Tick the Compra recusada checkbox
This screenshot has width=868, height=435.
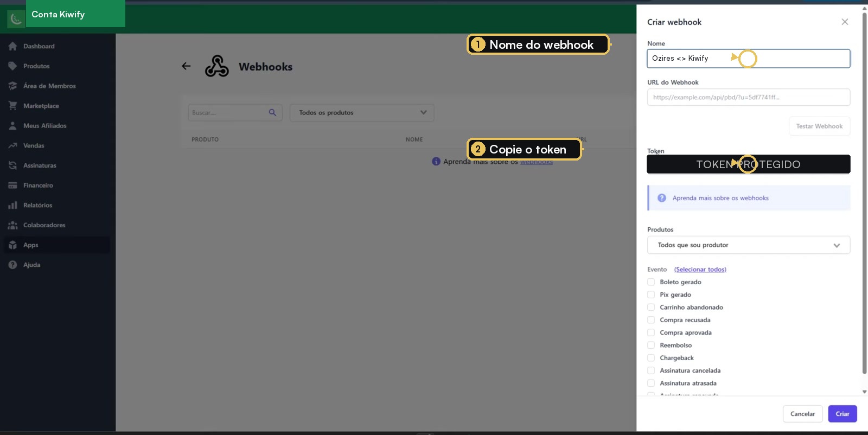651,320
